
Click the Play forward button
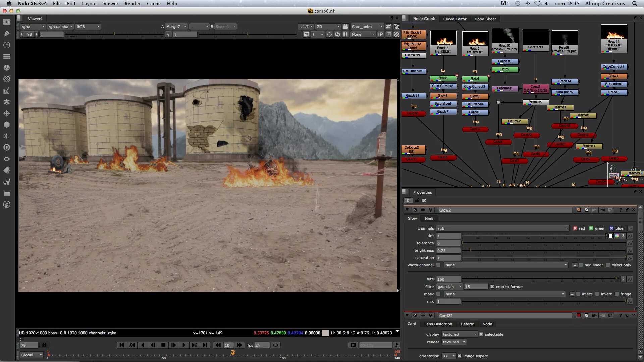tap(184, 345)
